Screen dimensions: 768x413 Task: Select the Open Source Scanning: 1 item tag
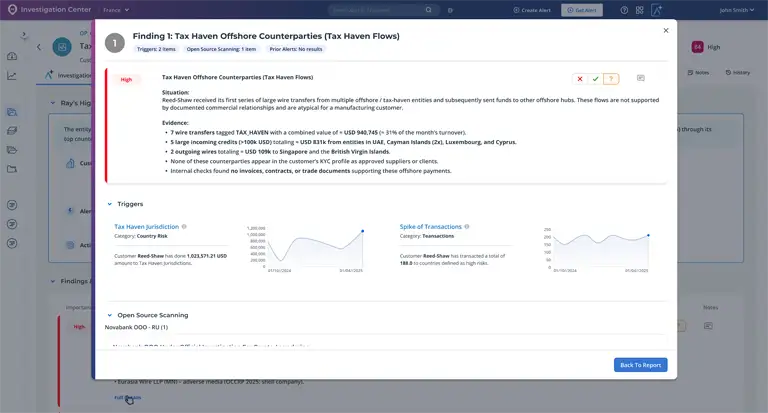(221, 49)
